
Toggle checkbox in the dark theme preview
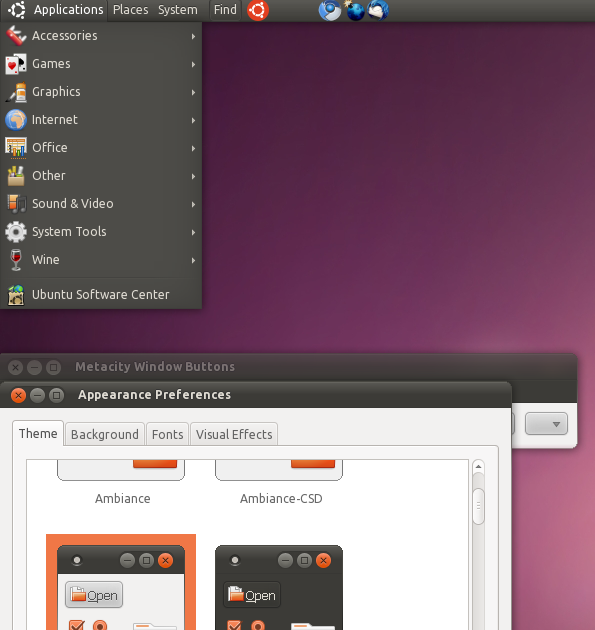tap(234, 625)
